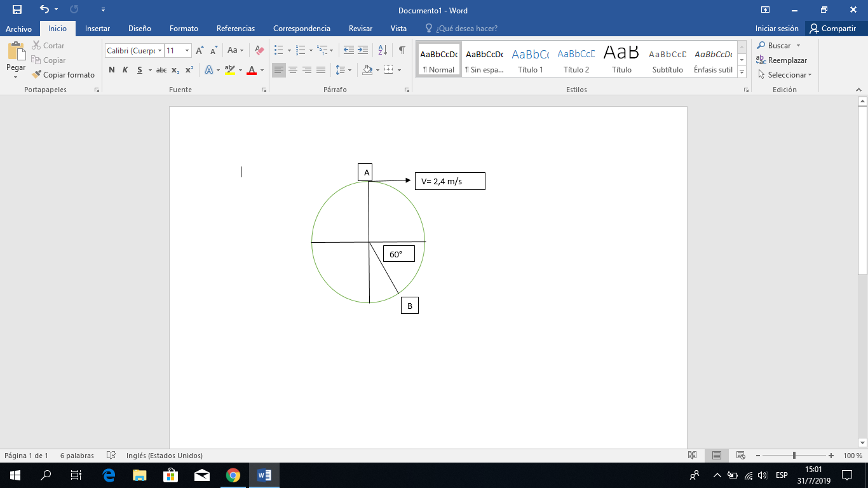This screenshot has height=488, width=868.
Task: Click the increase indent icon
Action: pos(363,50)
